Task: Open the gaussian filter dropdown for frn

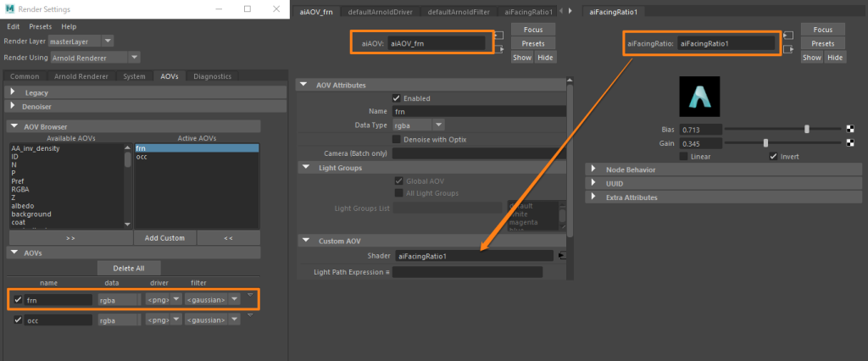Action: [213, 299]
